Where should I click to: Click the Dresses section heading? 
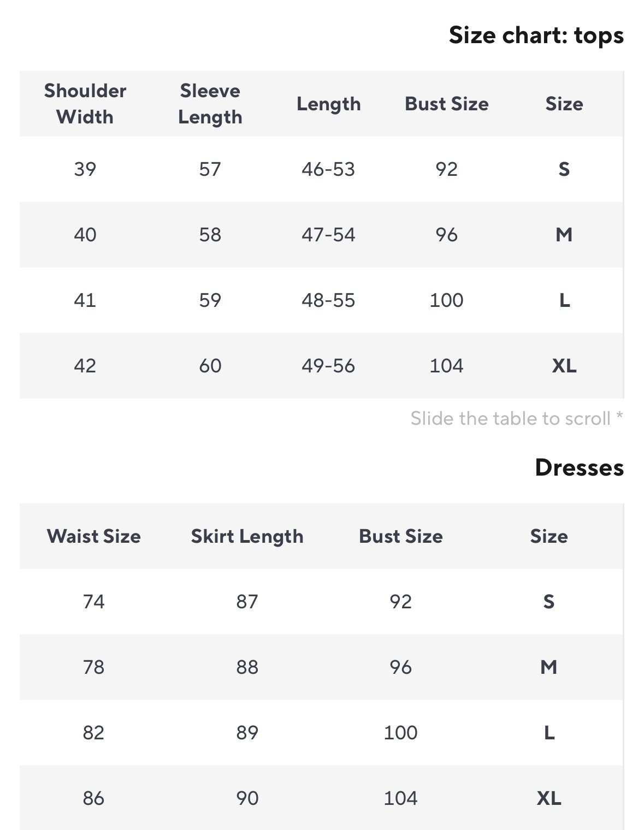[x=579, y=468]
